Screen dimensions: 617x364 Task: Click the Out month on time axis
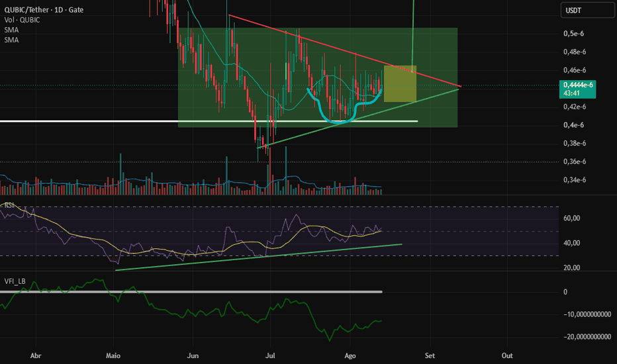coord(507,356)
